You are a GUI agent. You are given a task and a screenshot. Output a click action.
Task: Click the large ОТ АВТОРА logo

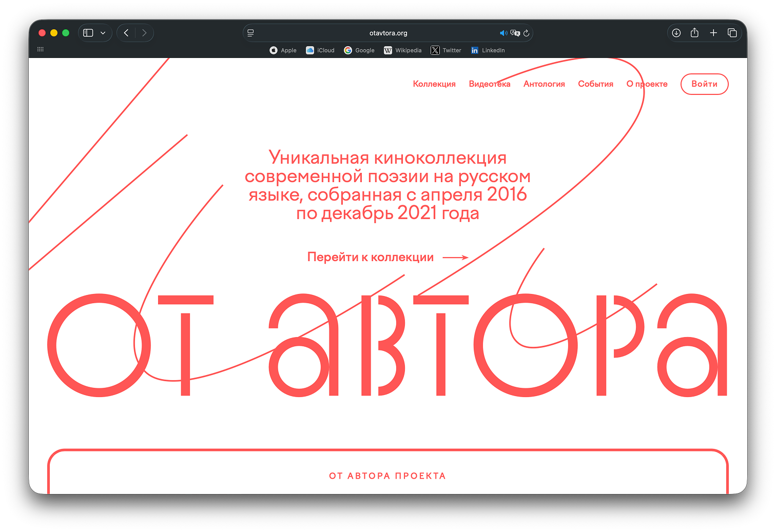click(387, 345)
